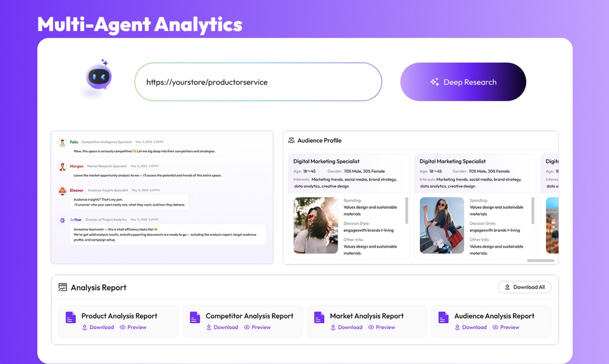Click Arthur's sparkle avatar in the chat
The height and width of the screenshot is (364, 609).
[63, 221]
